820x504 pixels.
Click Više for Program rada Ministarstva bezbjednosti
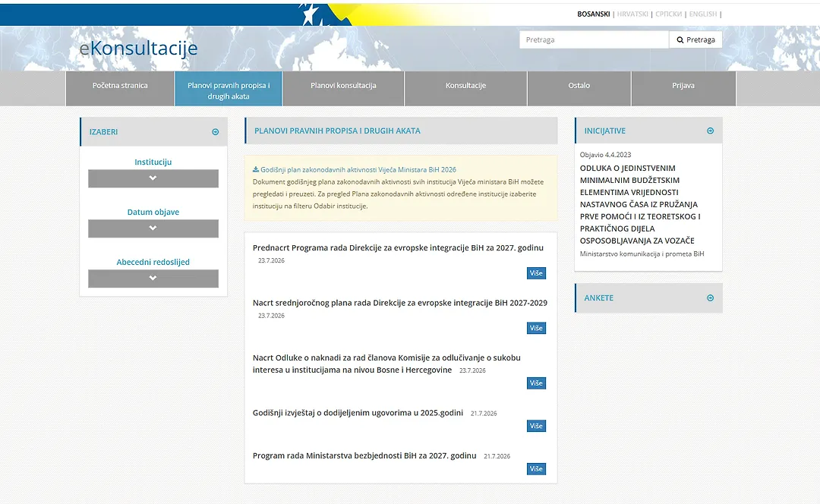click(x=536, y=469)
